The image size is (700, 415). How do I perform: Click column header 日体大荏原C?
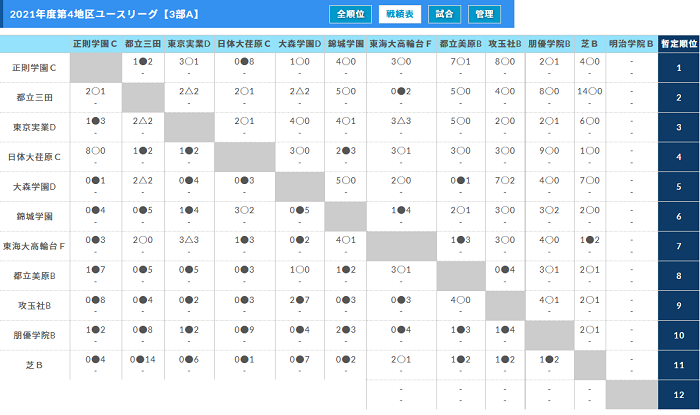(244, 44)
